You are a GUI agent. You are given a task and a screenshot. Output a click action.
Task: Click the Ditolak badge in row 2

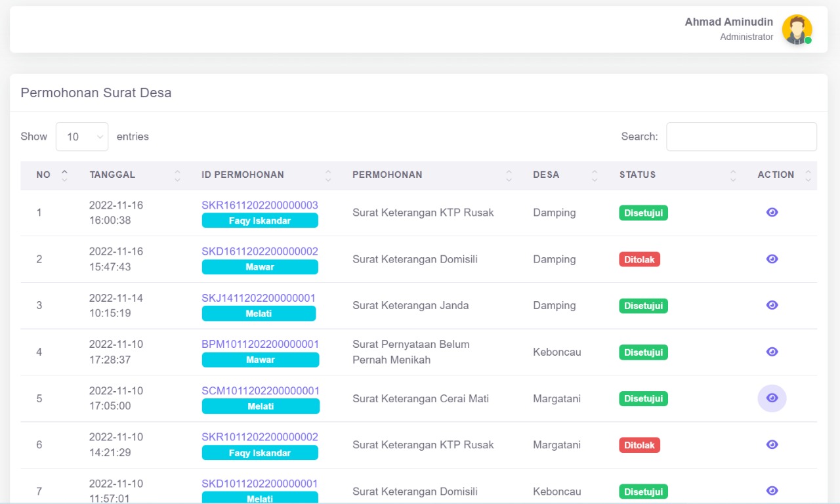pos(639,259)
